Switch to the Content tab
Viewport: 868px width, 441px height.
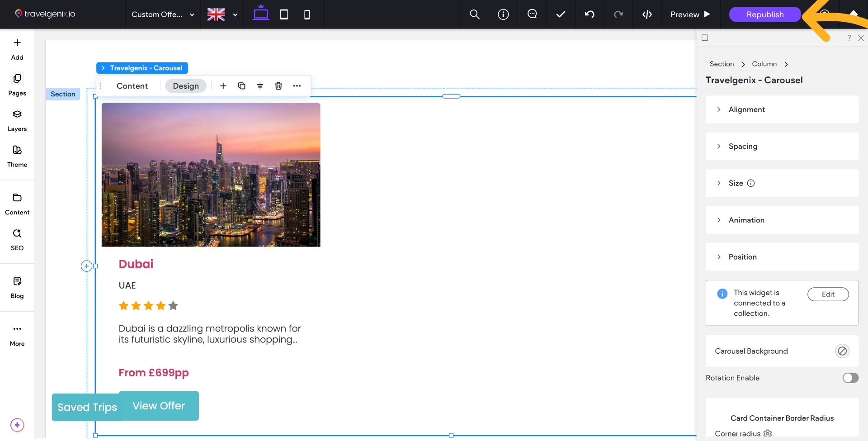click(x=132, y=86)
